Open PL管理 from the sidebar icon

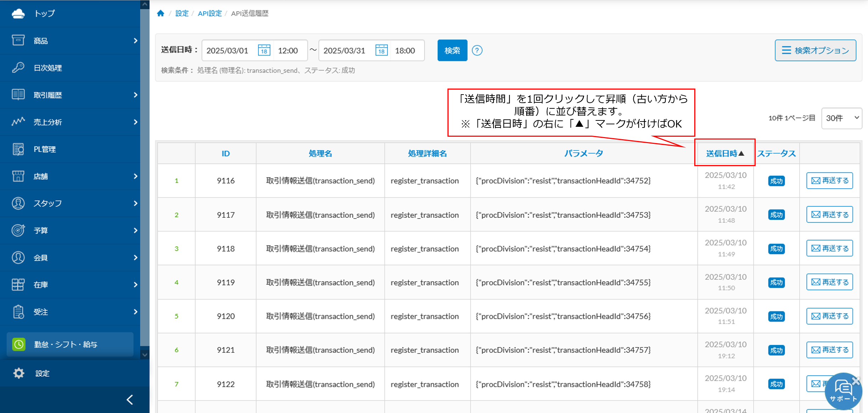pyautogui.click(x=18, y=149)
